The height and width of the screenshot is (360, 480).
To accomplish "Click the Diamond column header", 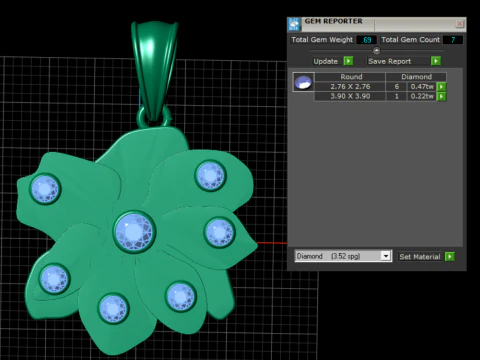I will (416, 77).
